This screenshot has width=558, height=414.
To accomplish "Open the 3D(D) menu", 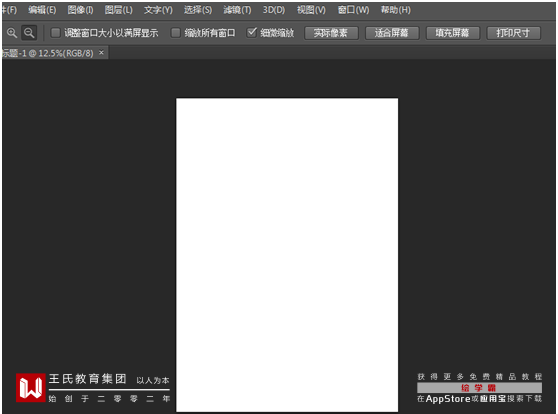I will (x=274, y=10).
